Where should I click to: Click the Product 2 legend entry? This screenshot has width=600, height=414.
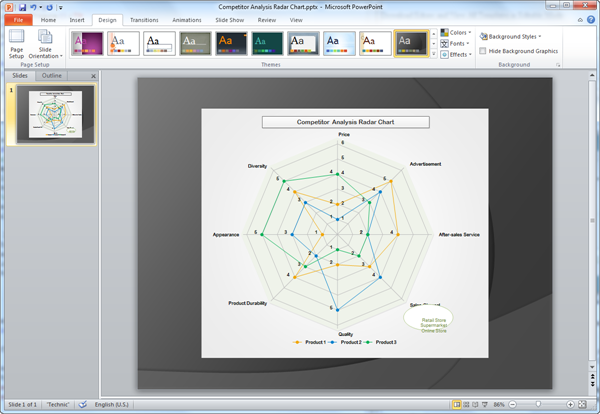345,342
